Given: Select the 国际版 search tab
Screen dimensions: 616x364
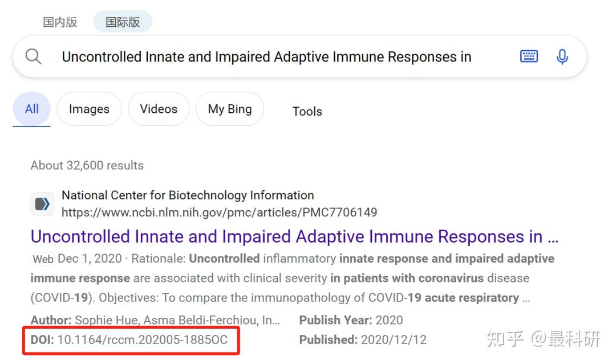Looking at the screenshot, I should coord(123,22).
